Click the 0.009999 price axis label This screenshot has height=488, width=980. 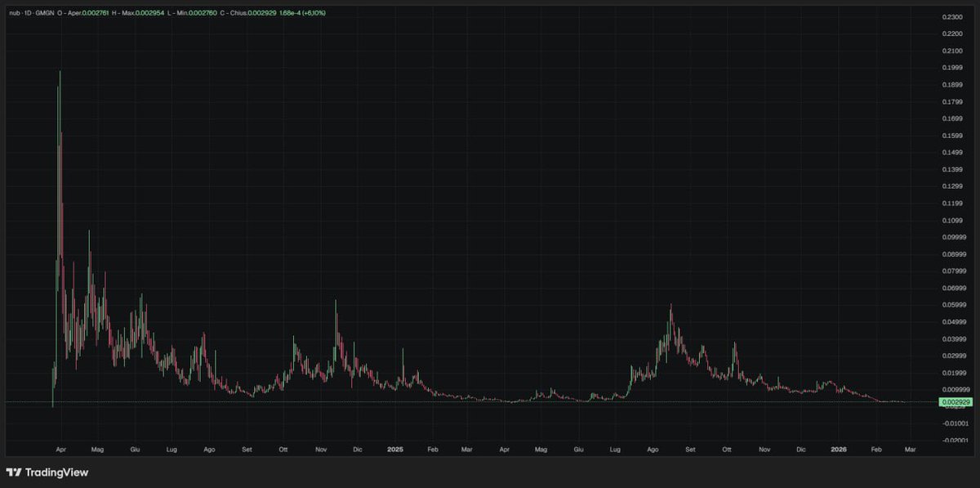(955, 390)
